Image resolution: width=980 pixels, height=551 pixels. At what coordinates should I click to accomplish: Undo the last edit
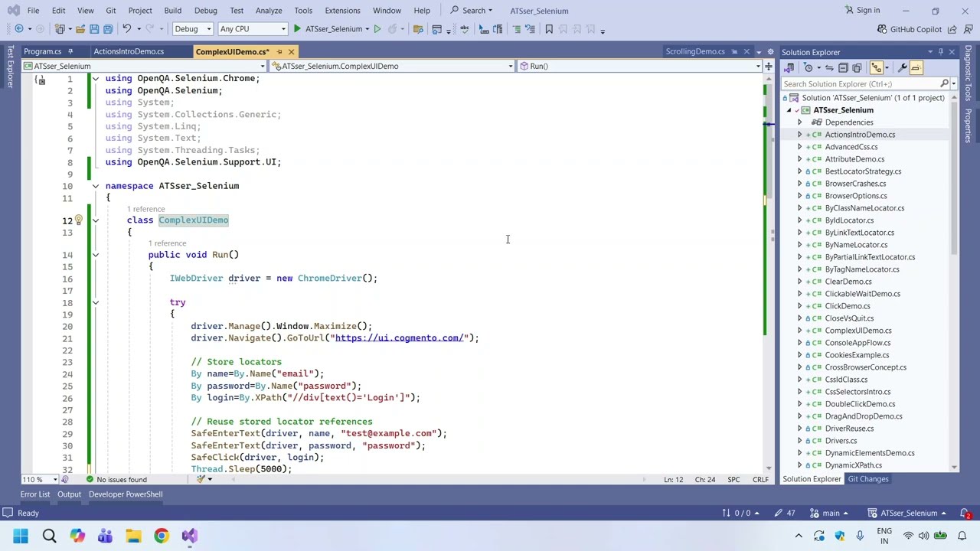pyautogui.click(x=126, y=29)
